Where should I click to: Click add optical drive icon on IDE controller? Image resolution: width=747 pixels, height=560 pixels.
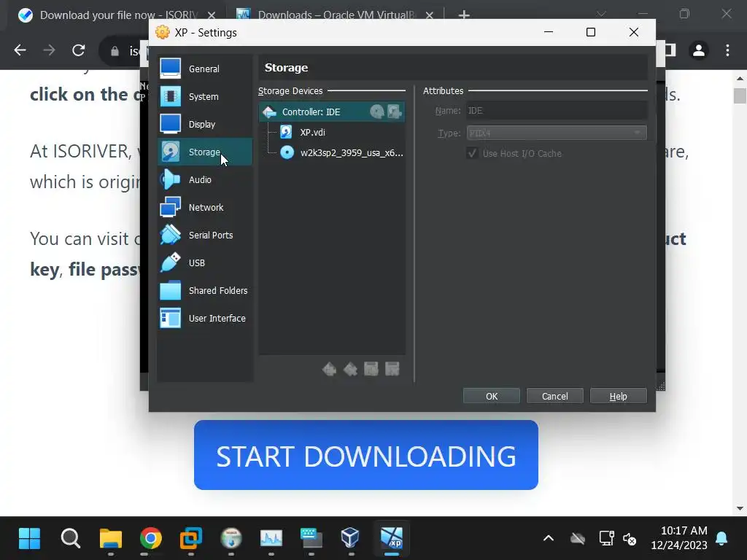click(x=377, y=112)
